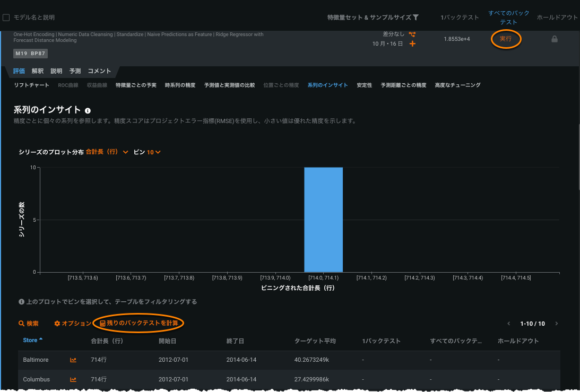Click the orange blueprint diff icon
The width and height of the screenshot is (580, 392).
click(412, 34)
